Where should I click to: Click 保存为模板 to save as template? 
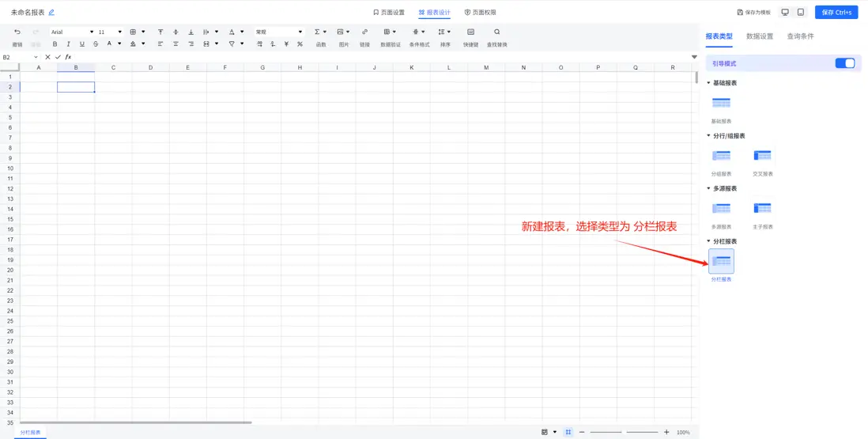pyautogui.click(x=754, y=12)
